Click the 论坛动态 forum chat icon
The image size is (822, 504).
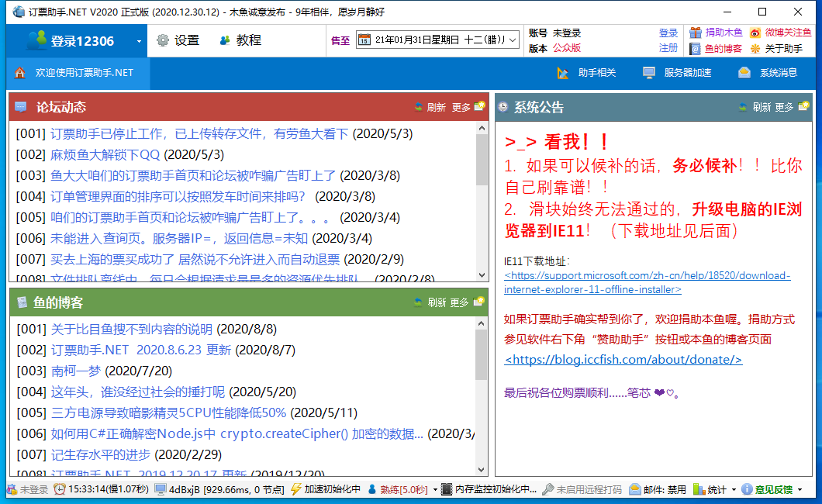[x=21, y=107]
